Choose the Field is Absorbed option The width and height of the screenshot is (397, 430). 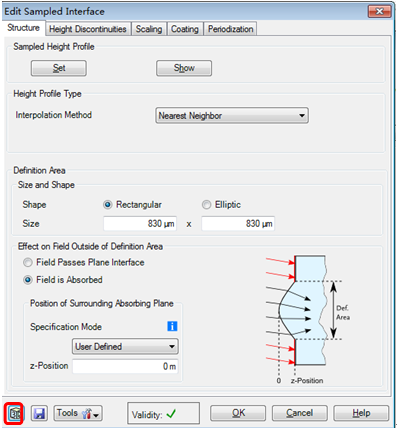(28, 280)
